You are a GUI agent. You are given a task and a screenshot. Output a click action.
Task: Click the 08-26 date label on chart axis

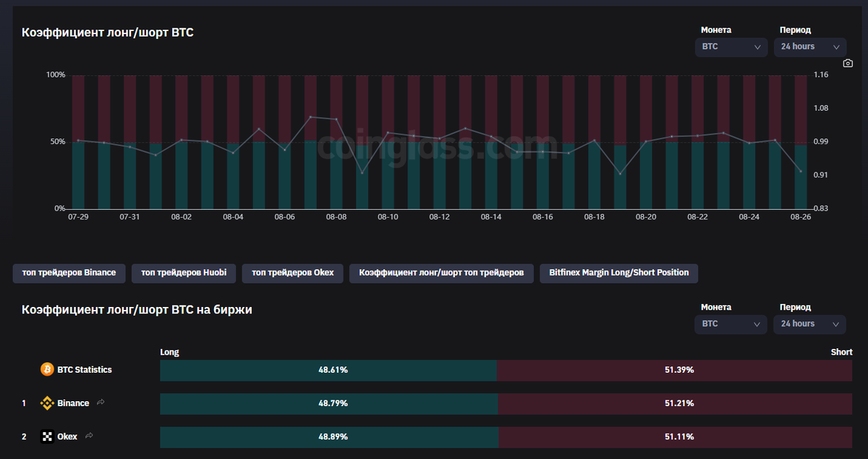(801, 217)
